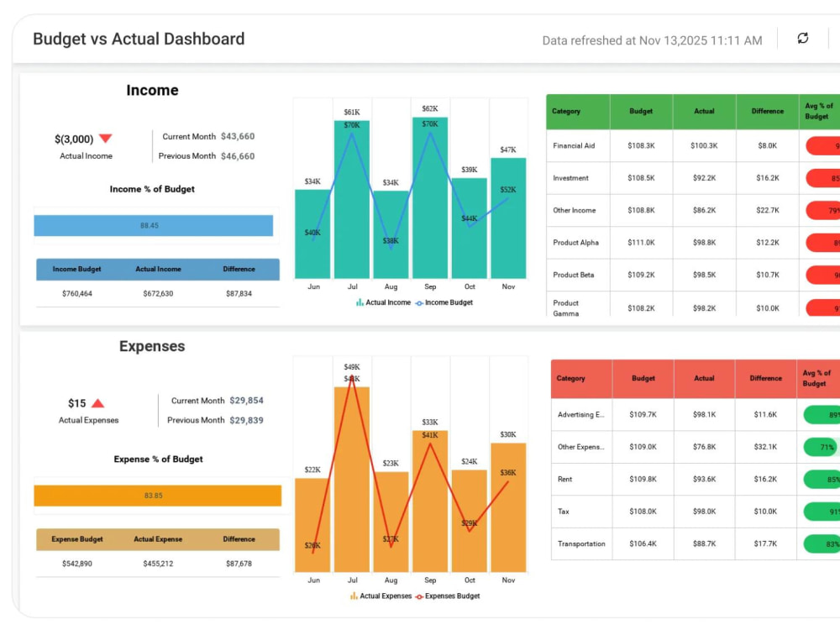Select the Aug bar in expenses chart

click(x=391, y=522)
